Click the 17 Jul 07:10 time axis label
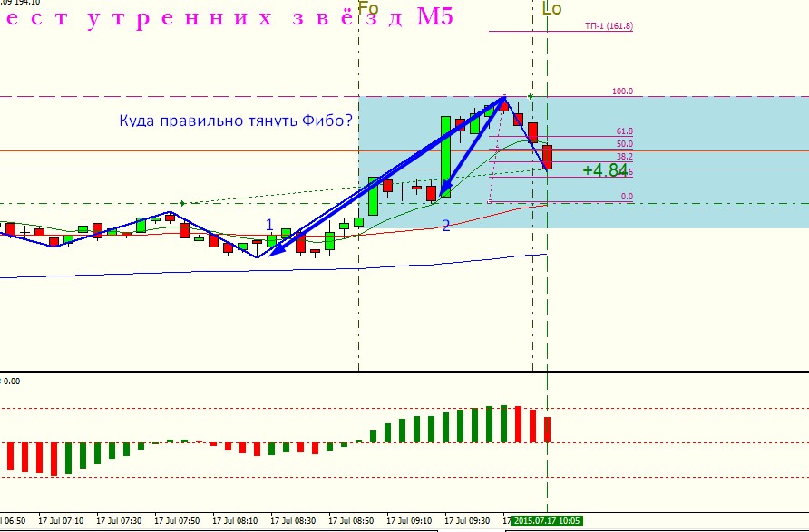 pyautogui.click(x=61, y=520)
